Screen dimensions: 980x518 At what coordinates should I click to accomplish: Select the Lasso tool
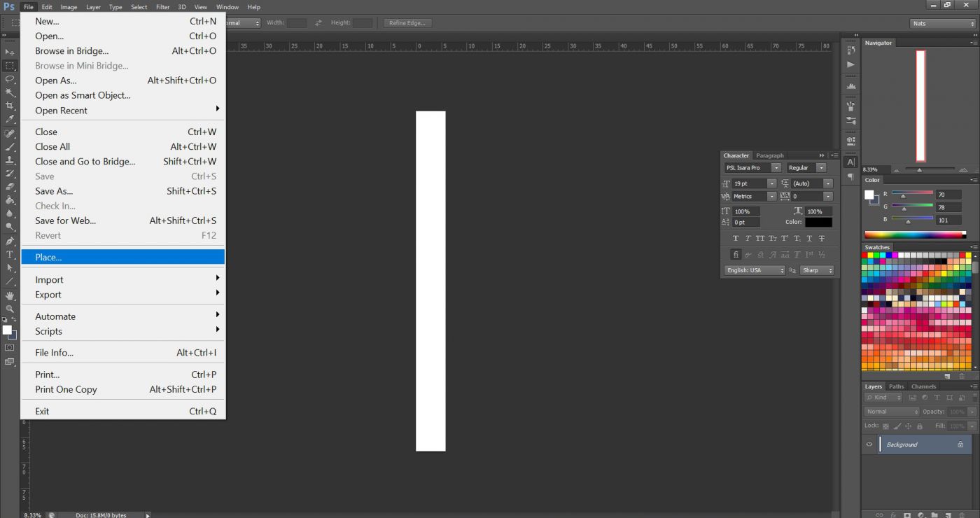10,79
